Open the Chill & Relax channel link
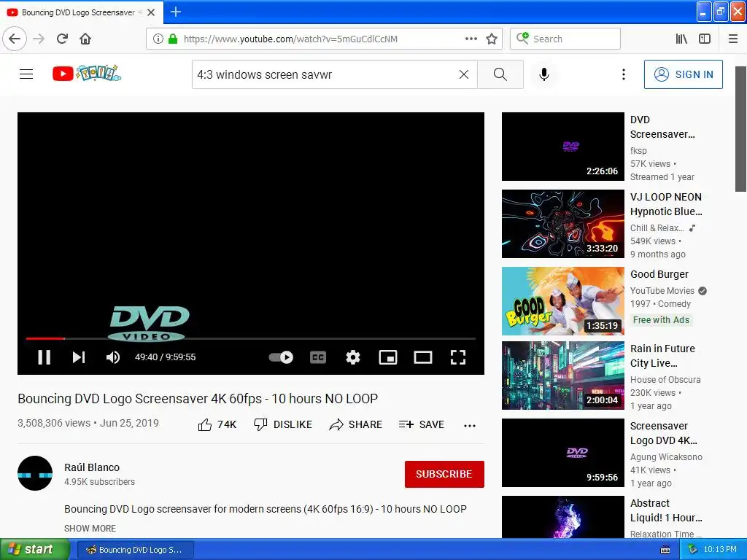This screenshot has height=560, width=747. (x=657, y=227)
